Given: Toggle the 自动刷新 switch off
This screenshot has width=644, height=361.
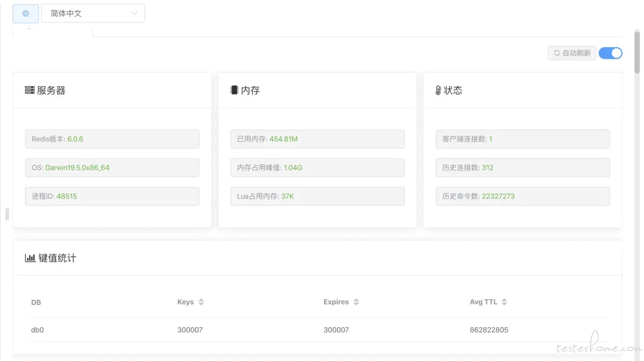Looking at the screenshot, I should point(610,53).
